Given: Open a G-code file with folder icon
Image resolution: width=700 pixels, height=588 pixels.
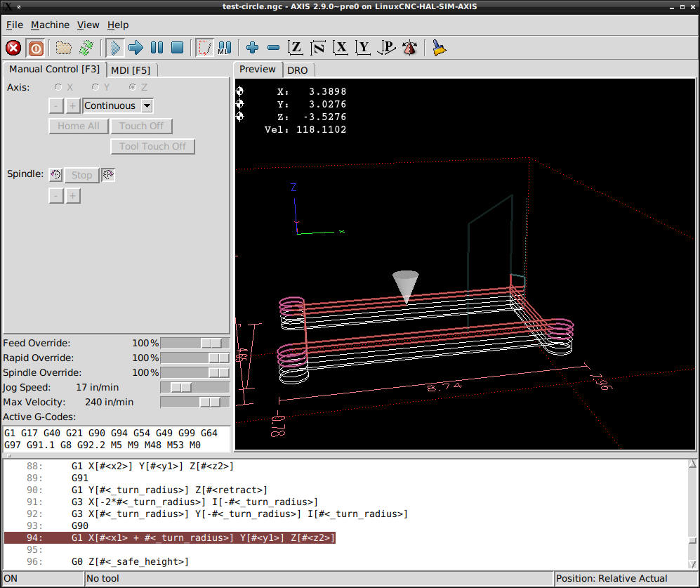Looking at the screenshot, I should [64, 48].
